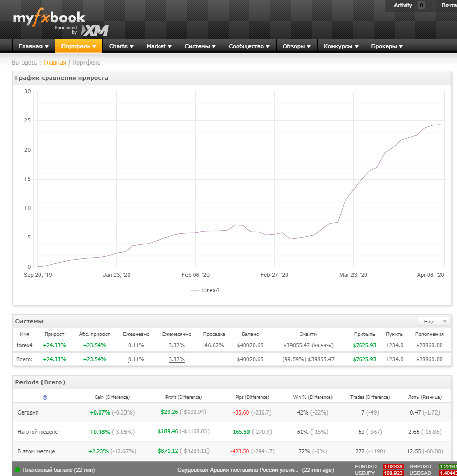This screenshot has height=476, width=457.
Task: Click the В этом месяце row label
Action: (36, 451)
